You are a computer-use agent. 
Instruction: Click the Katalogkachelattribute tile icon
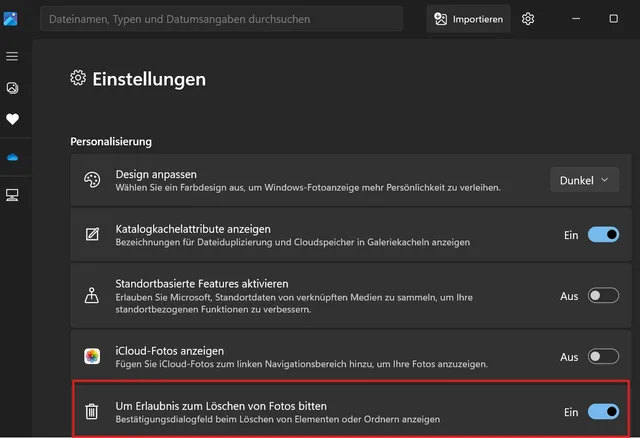pyautogui.click(x=92, y=235)
